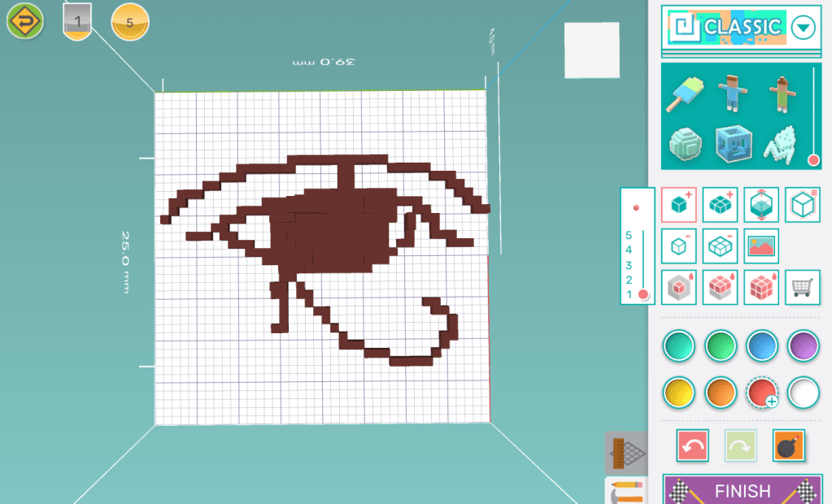Open the import image tool
832x504 pixels.
tap(761, 245)
